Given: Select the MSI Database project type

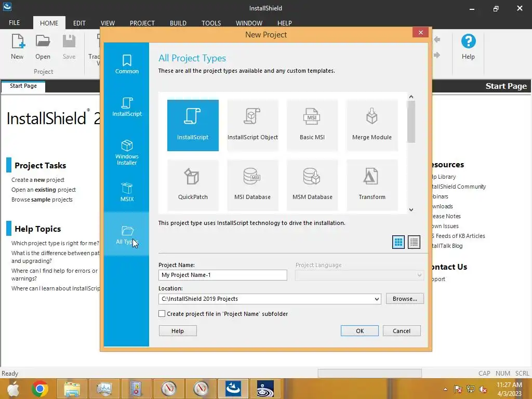Looking at the screenshot, I should click(252, 185).
